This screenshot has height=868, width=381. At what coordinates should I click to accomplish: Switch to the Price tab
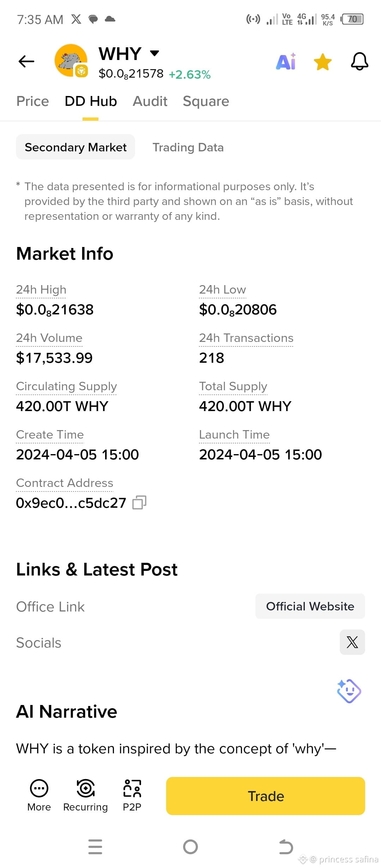click(x=32, y=101)
